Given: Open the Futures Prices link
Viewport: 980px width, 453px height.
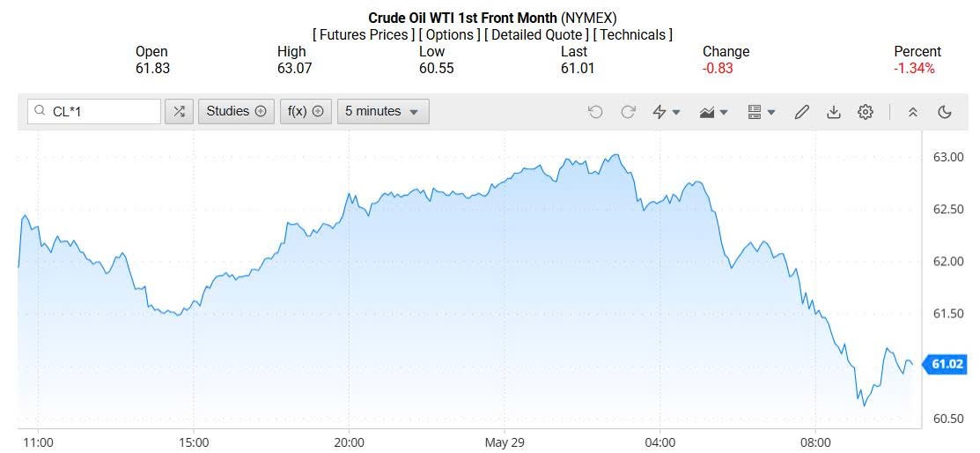Looking at the screenshot, I should 363,34.
